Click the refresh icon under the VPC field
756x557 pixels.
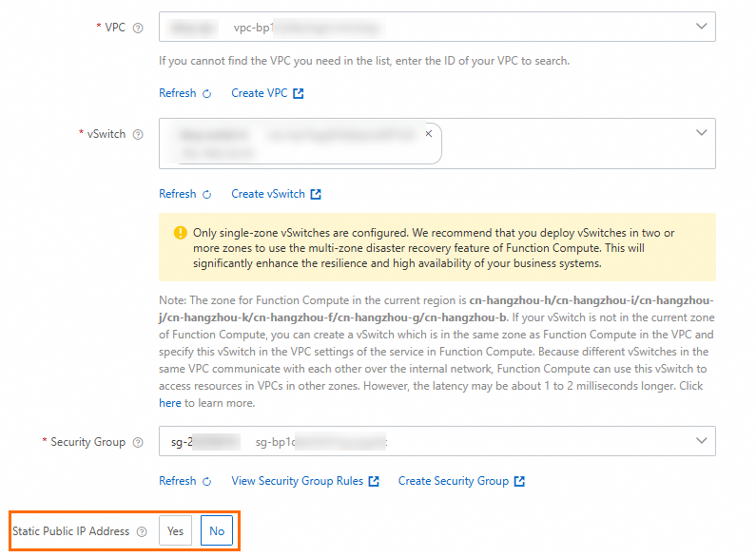tap(207, 94)
